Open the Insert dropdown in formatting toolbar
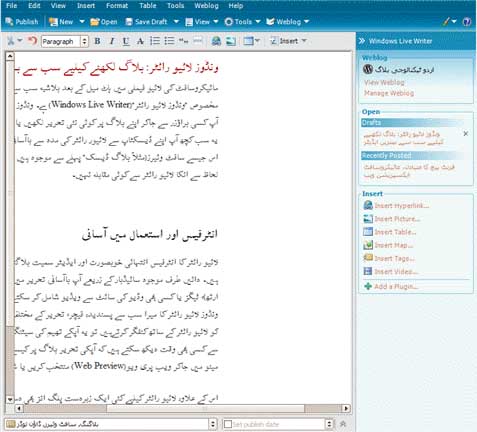This screenshot has height=432, width=477. click(x=288, y=41)
